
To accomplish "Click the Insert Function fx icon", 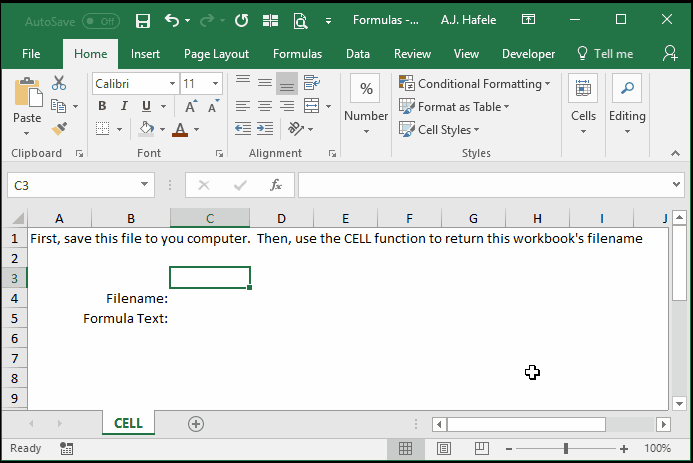I will pos(276,185).
